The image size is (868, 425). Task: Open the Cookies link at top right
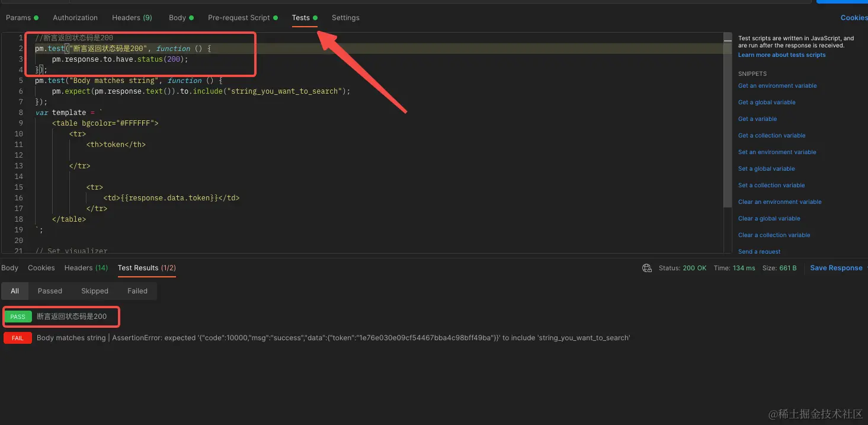pos(854,18)
